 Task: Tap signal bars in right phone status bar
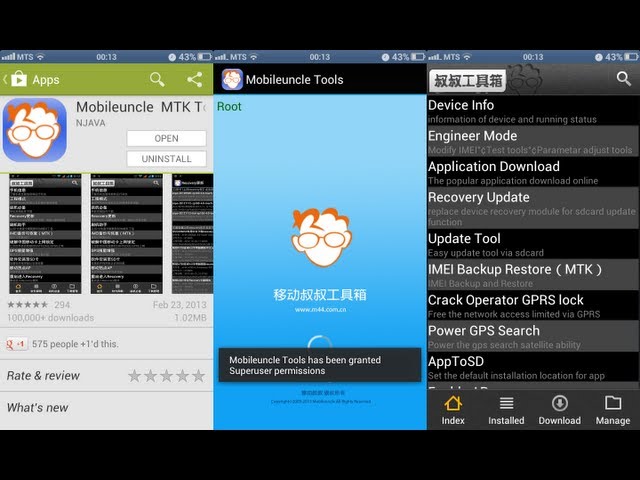point(434,57)
